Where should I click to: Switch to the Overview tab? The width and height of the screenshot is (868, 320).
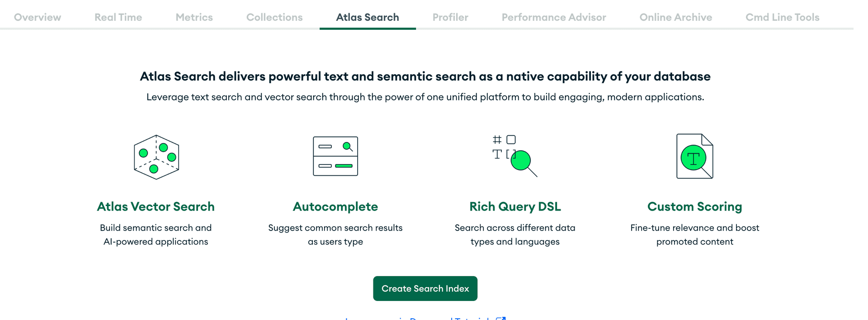coord(37,17)
